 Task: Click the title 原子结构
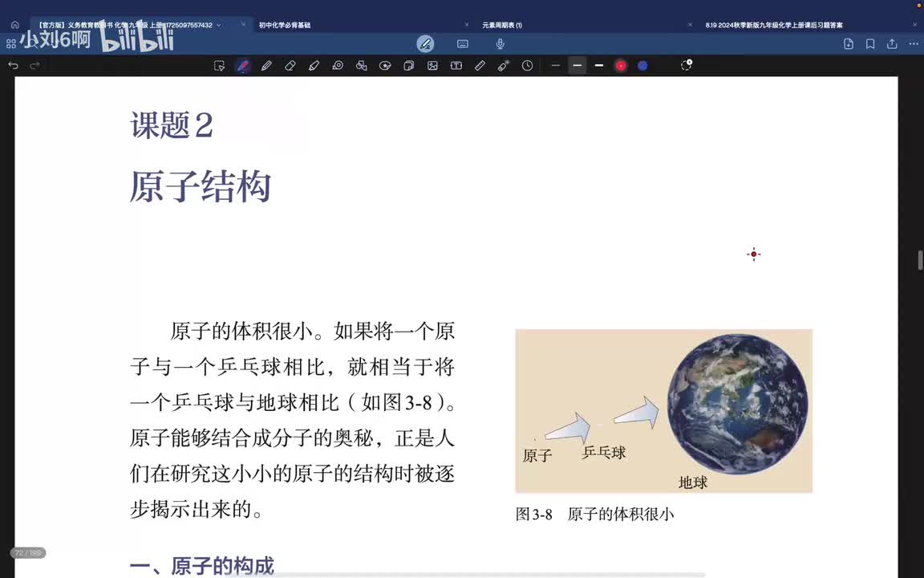[x=201, y=186]
